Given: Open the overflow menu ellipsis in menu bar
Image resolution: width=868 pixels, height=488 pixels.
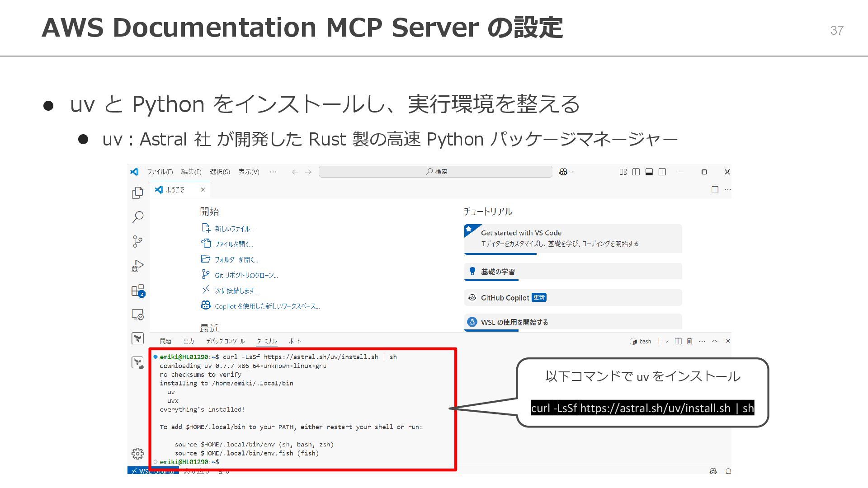Looking at the screenshot, I should tap(273, 172).
